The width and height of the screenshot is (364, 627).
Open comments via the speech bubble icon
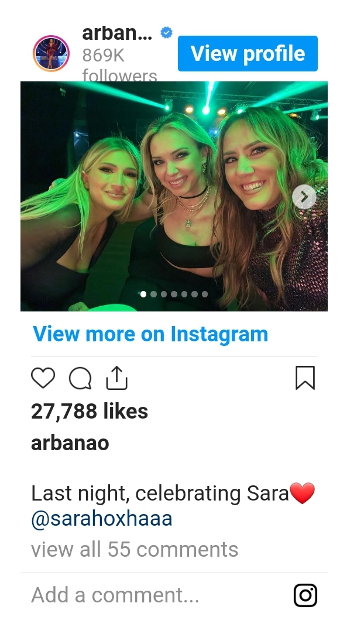point(80,378)
